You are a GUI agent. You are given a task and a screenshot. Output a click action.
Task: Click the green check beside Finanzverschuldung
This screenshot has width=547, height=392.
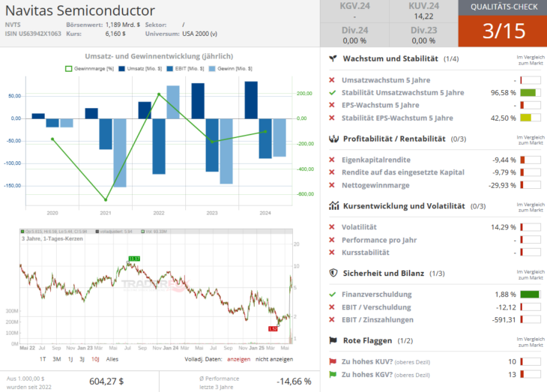coord(332,295)
